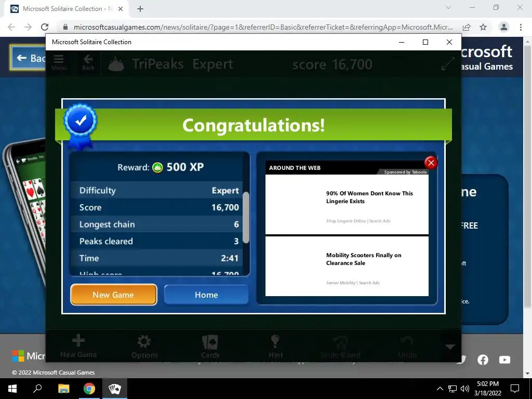Click the Microsoft logo in the page footer
The width and height of the screenshot is (532, 399).
tap(29, 356)
